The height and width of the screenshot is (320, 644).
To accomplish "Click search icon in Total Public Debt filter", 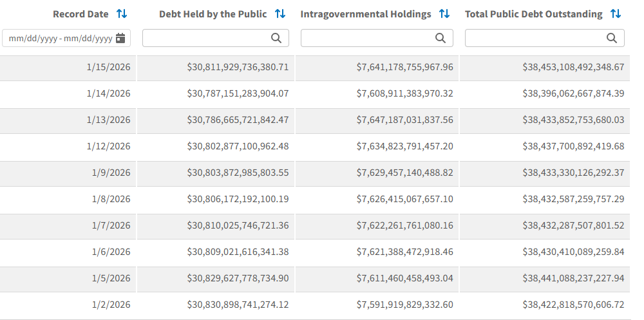I will [x=612, y=38].
